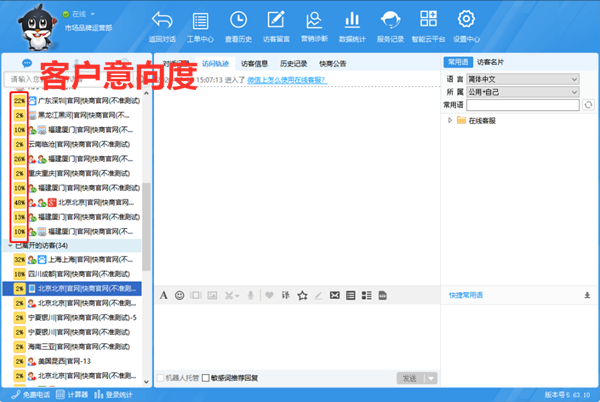
Task: Open 工单中心 ticket center
Action: pyautogui.click(x=199, y=24)
